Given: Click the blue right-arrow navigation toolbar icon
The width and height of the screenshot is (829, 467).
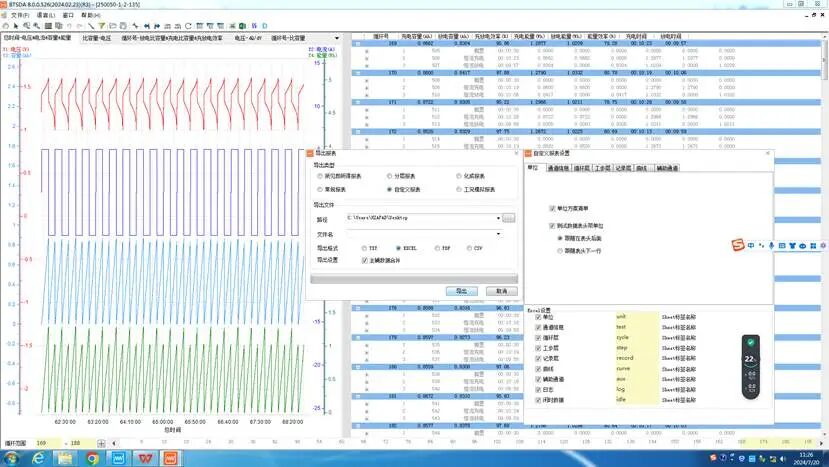Looking at the screenshot, I should tap(157, 26).
